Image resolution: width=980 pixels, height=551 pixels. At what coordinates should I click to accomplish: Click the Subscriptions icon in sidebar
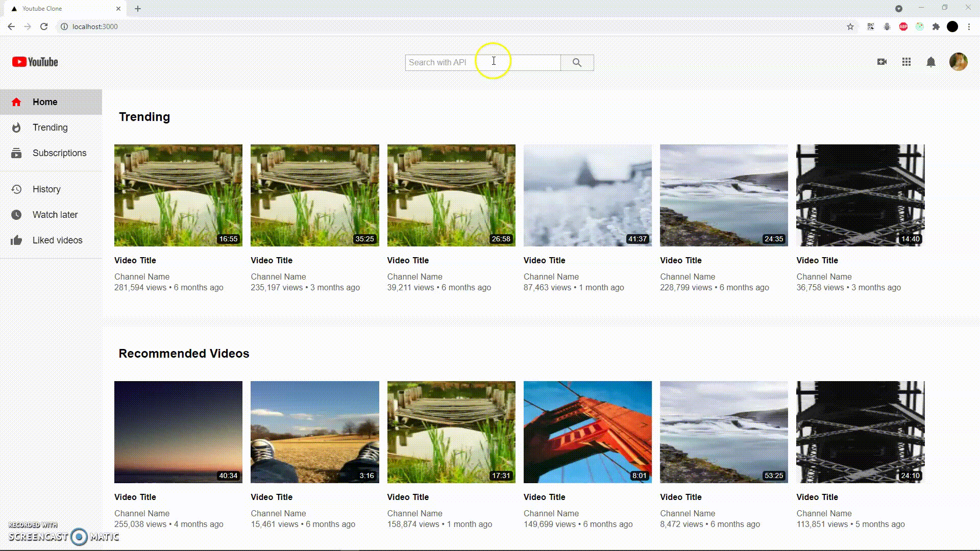[x=16, y=153]
